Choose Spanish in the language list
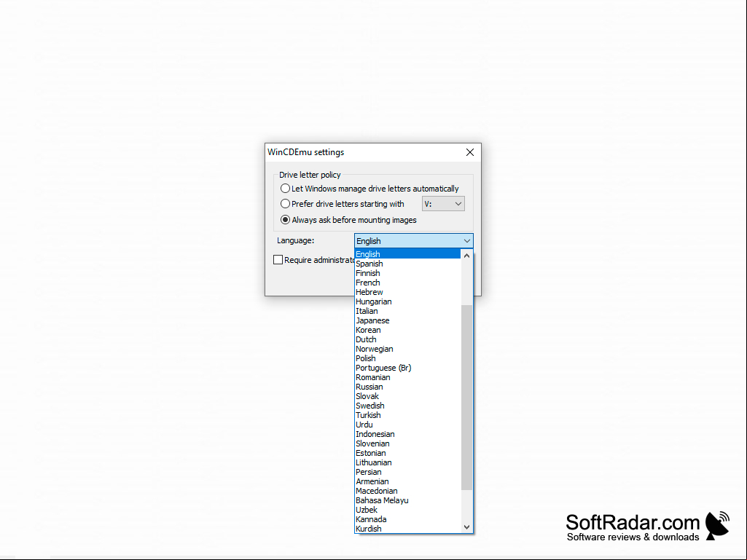The height and width of the screenshot is (560, 747). pyautogui.click(x=408, y=264)
